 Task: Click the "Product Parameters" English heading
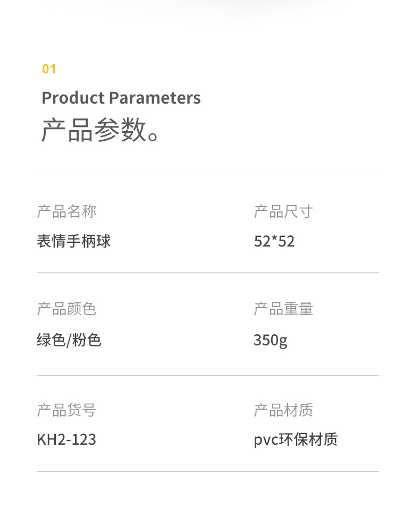click(121, 98)
